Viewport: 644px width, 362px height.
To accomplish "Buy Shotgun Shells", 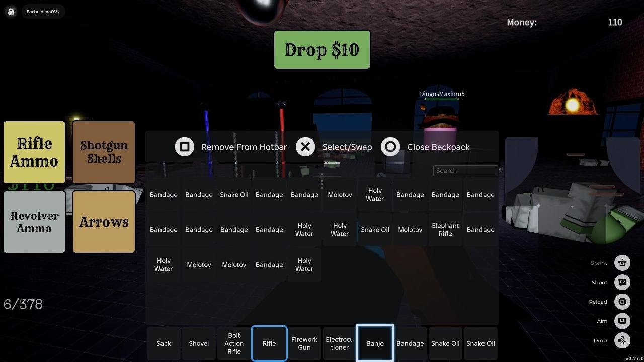I will [x=104, y=152].
